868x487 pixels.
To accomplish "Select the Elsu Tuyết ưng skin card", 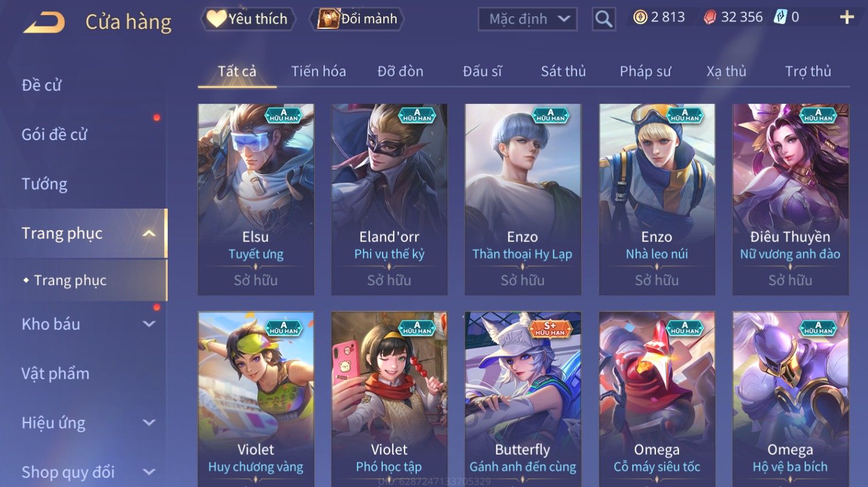I will point(256,199).
